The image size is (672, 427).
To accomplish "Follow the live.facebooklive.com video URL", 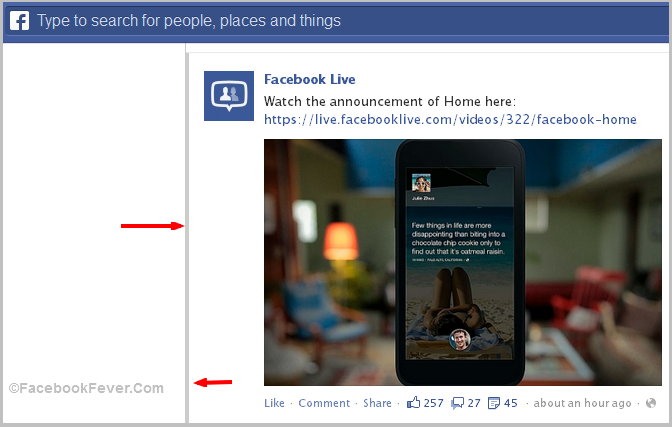I will (x=450, y=119).
